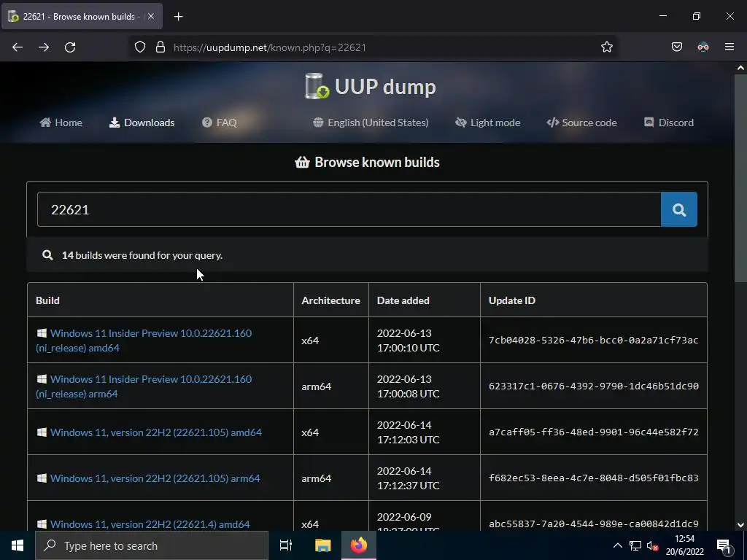Select update ID 7cb04028-5326-47b6-bcc0-0a2a71cf73ac
747x560 pixels.
point(594,340)
